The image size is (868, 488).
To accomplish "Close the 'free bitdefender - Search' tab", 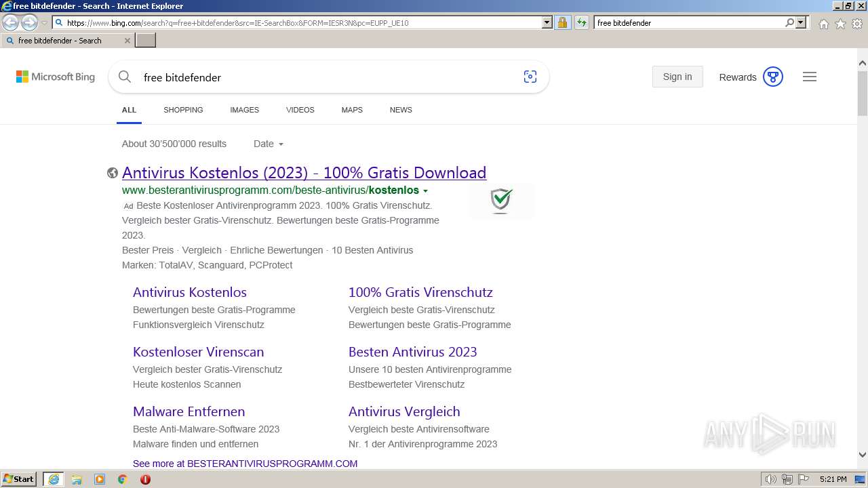I will [127, 41].
